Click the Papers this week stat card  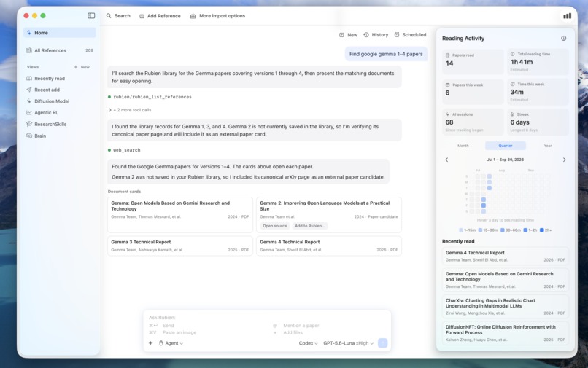tap(473, 92)
